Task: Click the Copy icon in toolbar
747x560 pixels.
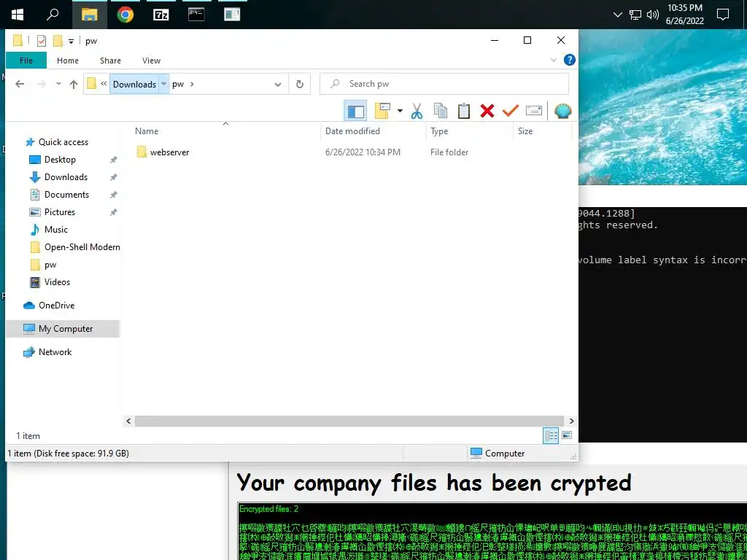Action: pos(440,111)
